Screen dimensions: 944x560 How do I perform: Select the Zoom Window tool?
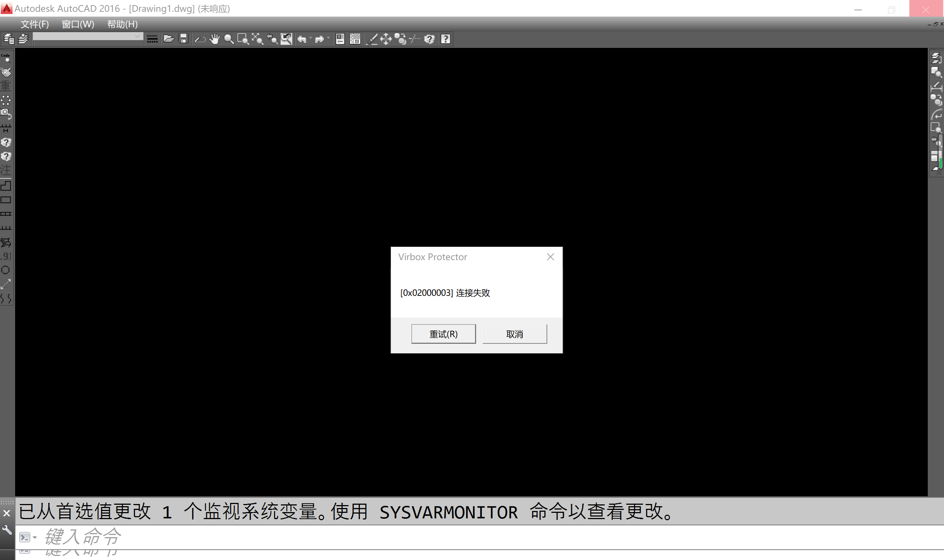point(243,39)
